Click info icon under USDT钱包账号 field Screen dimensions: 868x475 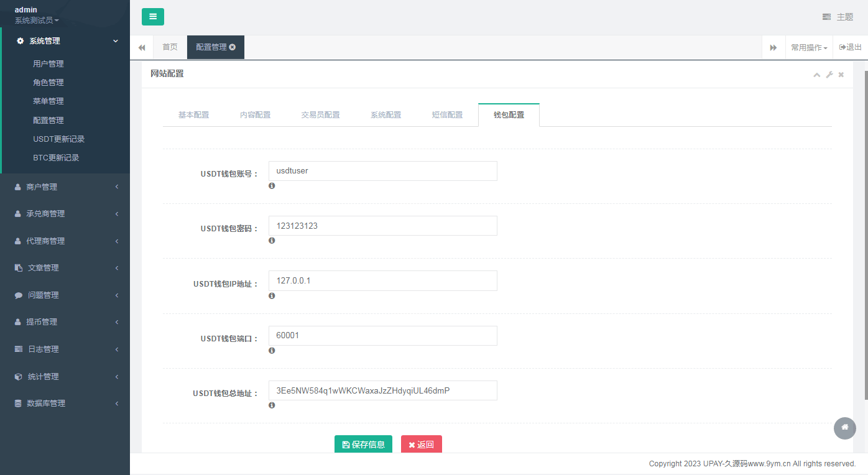click(272, 186)
